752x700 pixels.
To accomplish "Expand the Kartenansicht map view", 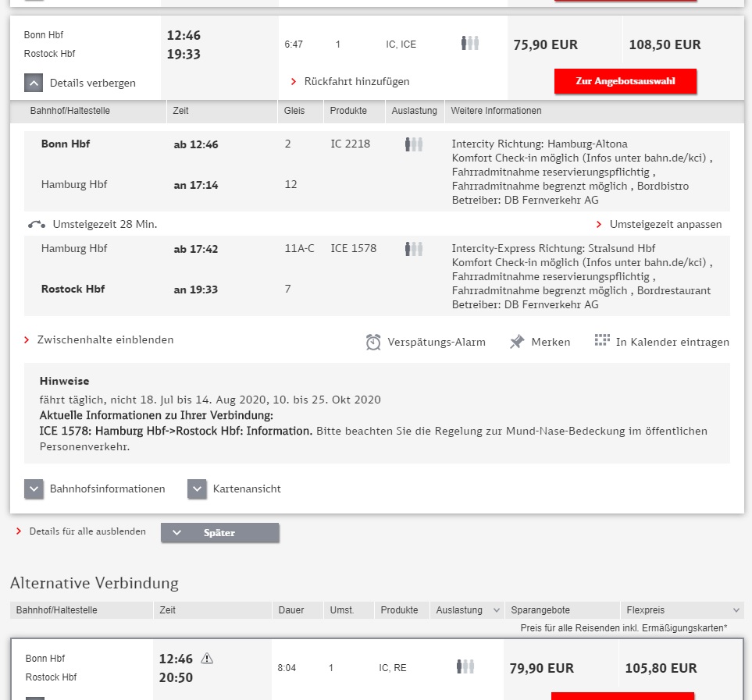I will pos(197,489).
